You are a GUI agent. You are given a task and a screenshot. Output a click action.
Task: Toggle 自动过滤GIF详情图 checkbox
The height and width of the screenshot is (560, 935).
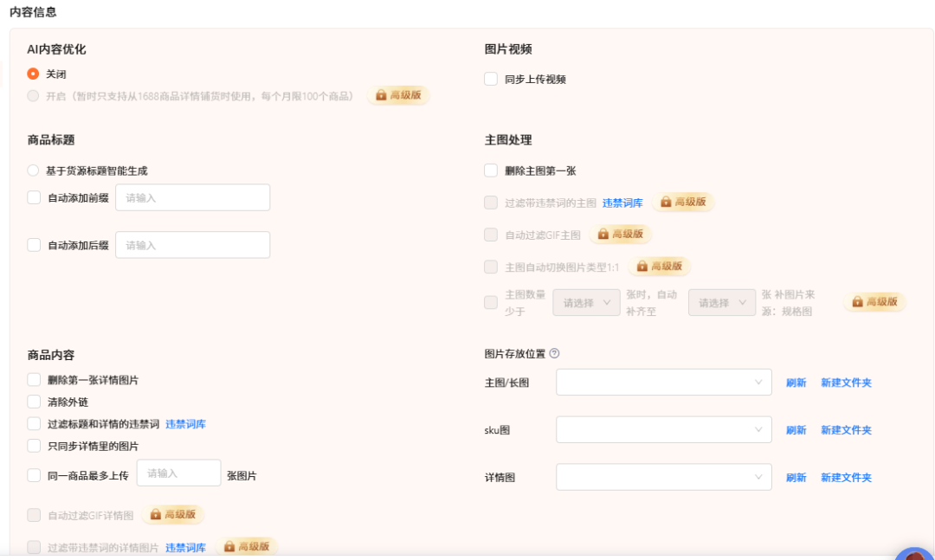[x=34, y=515]
